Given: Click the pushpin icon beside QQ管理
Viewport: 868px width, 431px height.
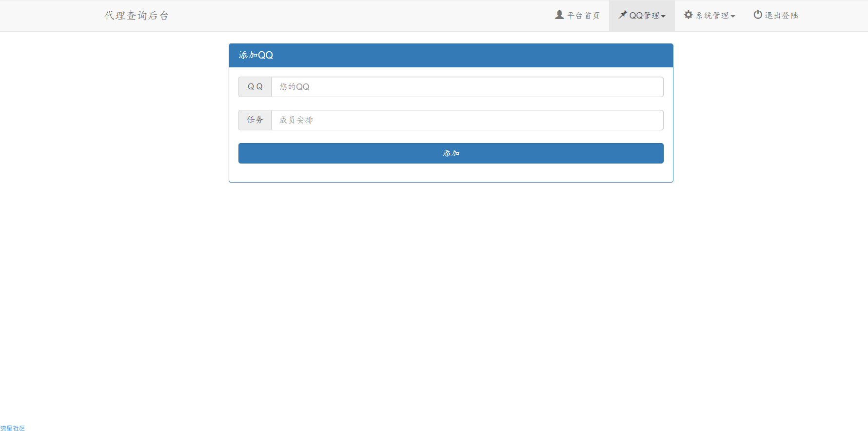Looking at the screenshot, I should coord(623,15).
